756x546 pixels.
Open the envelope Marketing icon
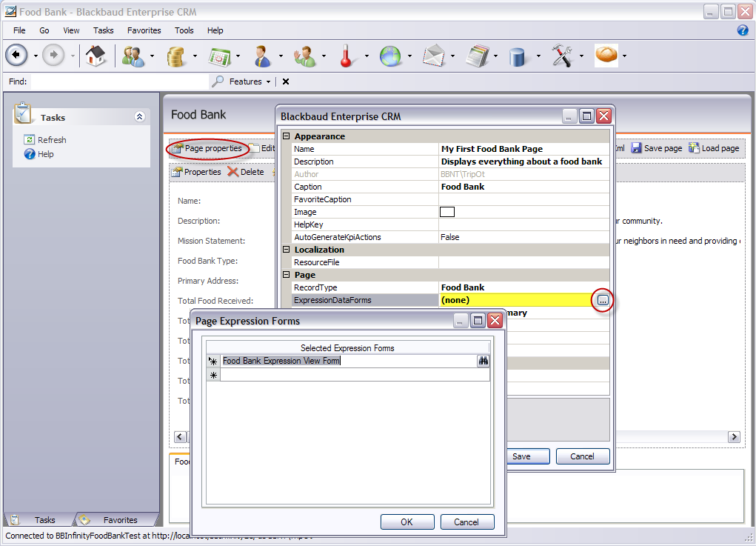coord(433,56)
